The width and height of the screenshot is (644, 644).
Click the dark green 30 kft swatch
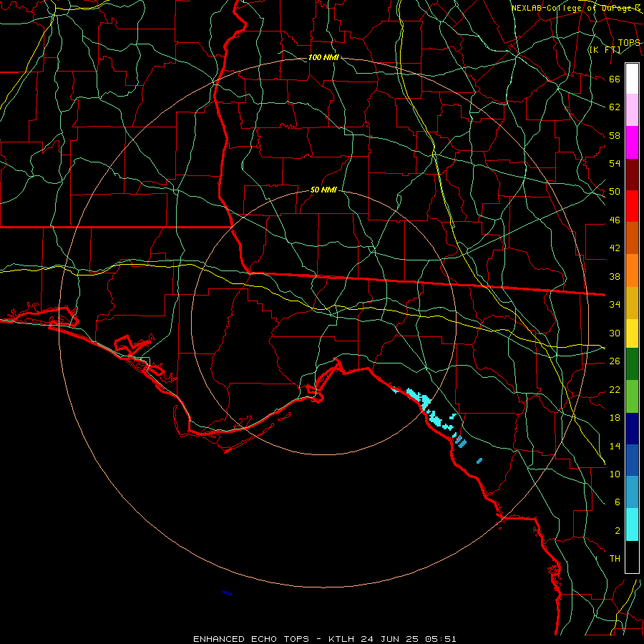click(x=632, y=364)
